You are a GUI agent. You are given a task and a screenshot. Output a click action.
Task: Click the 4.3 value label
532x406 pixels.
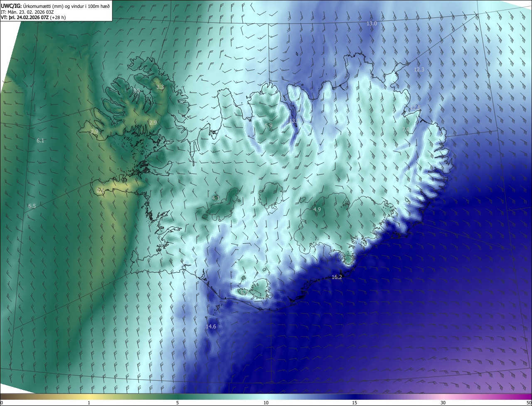click(216, 198)
